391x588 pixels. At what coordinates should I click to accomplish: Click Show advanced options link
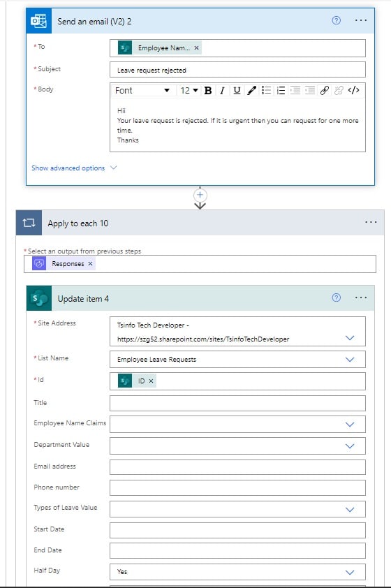tap(68, 168)
